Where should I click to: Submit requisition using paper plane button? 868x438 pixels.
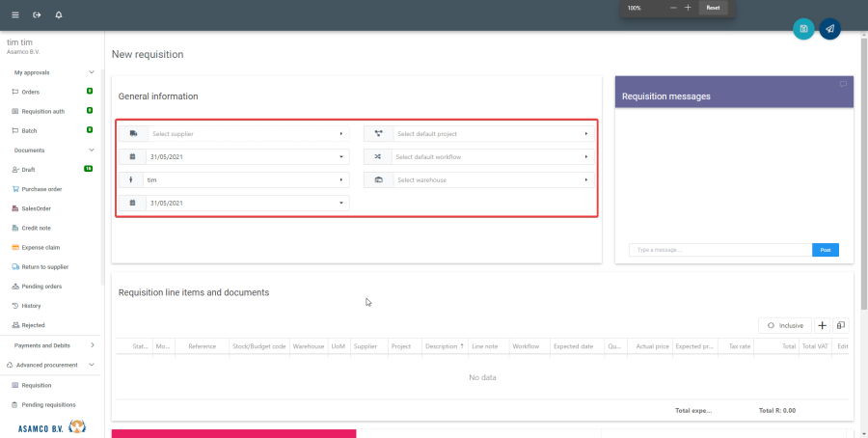pyautogui.click(x=829, y=29)
